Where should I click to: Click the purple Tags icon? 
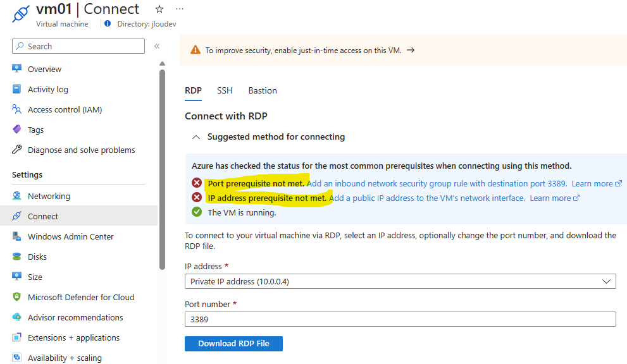(17, 129)
